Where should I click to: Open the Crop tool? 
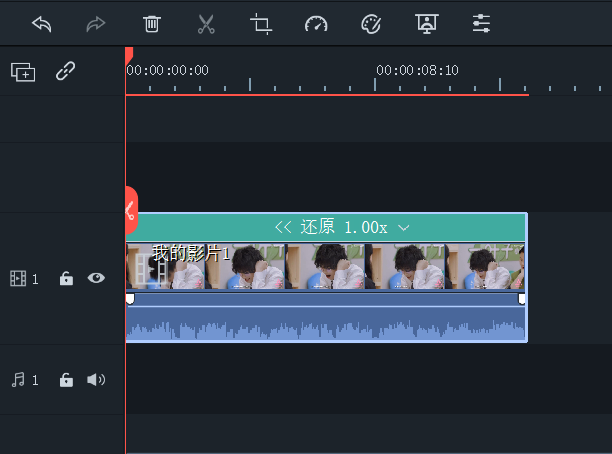point(261,24)
